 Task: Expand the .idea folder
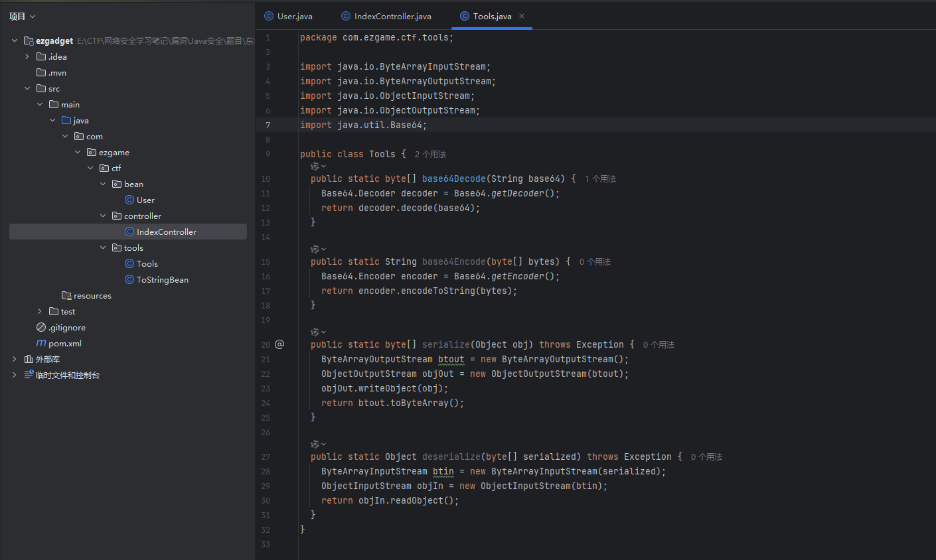pyautogui.click(x=27, y=57)
